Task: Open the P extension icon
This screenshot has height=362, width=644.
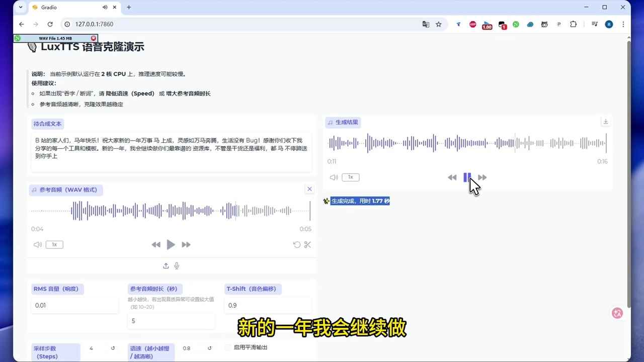Action: click(x=559, y=24)
